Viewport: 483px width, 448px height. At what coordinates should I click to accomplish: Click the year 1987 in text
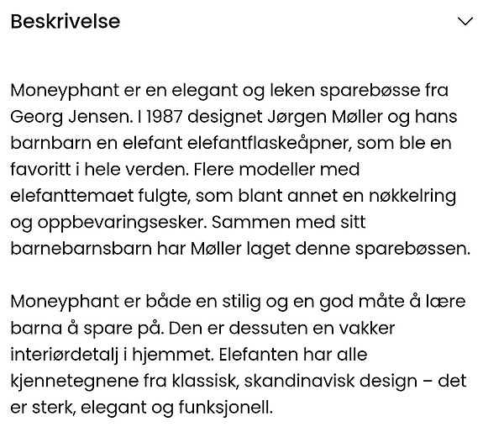(x=164, y=117)
